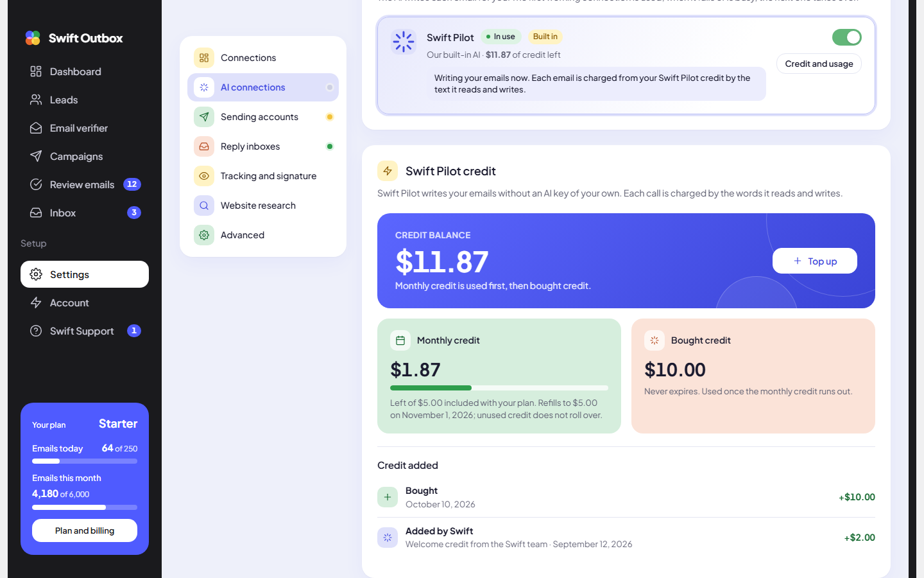Open the Connections grid icon
Viewport: 924px width, 578px height.
[x=204, y=58]
